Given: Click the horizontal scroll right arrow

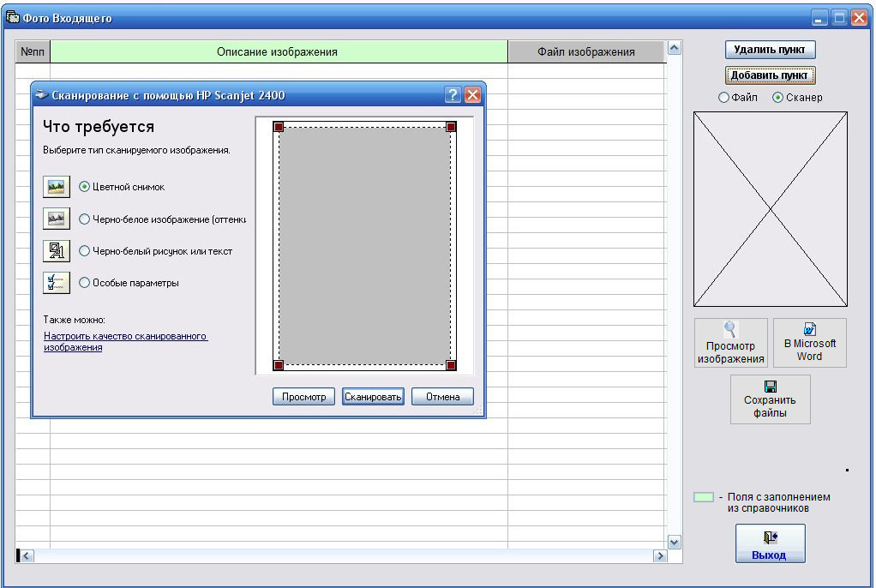Looking at the screenshot, I should 660,555.
